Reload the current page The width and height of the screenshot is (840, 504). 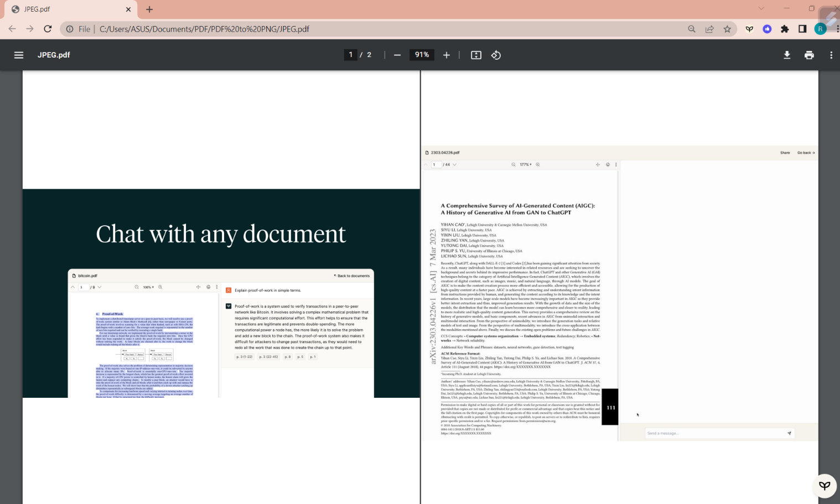pyautogui.click(x=48, y=29)
